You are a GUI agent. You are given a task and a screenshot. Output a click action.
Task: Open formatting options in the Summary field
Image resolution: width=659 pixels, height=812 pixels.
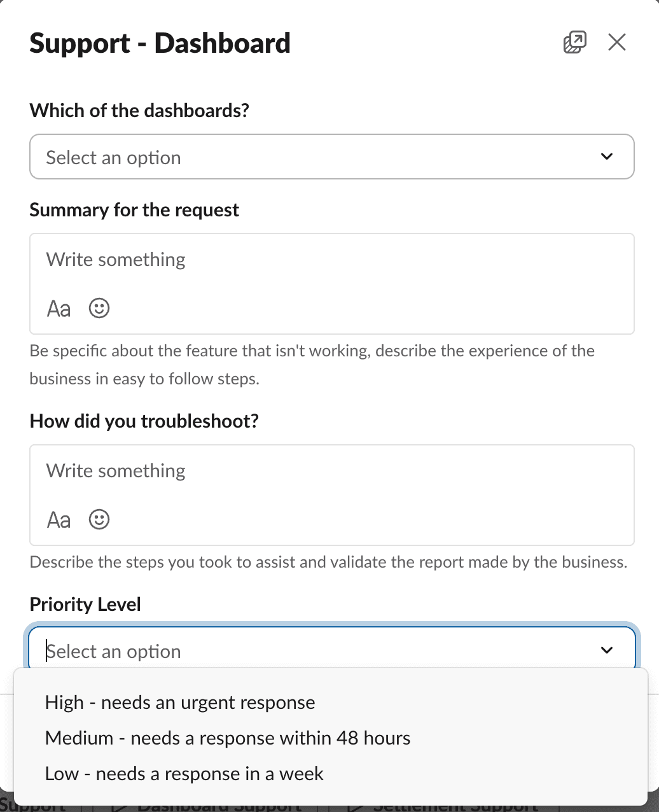point(59,309)
